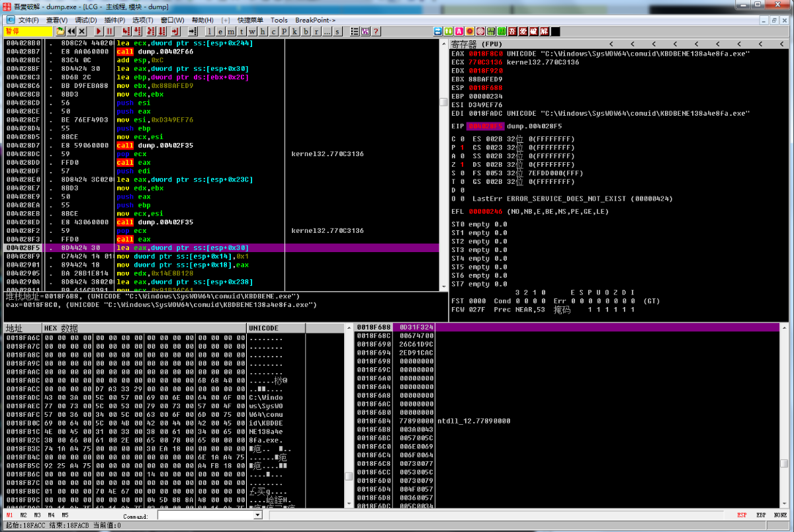Screen dimensions: 794x532
Task: Open the BreakPoint-> menu
Action: [315, 20]
